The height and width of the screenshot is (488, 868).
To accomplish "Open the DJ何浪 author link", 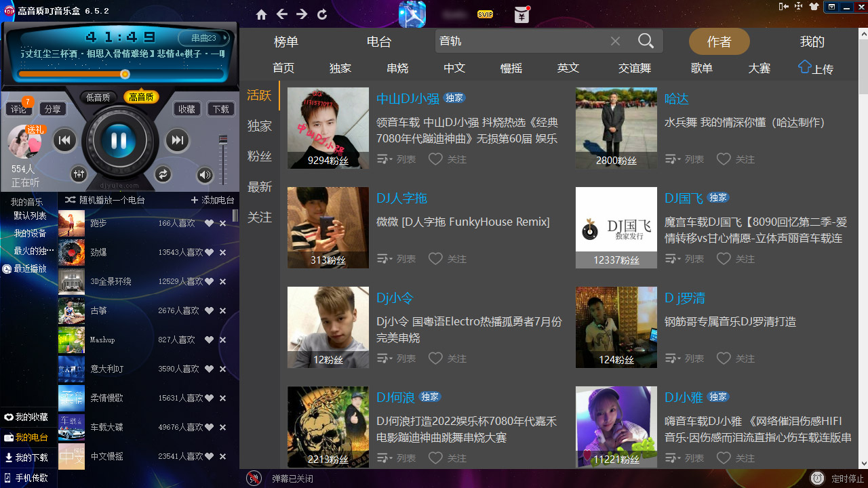I will pos(395,397).
